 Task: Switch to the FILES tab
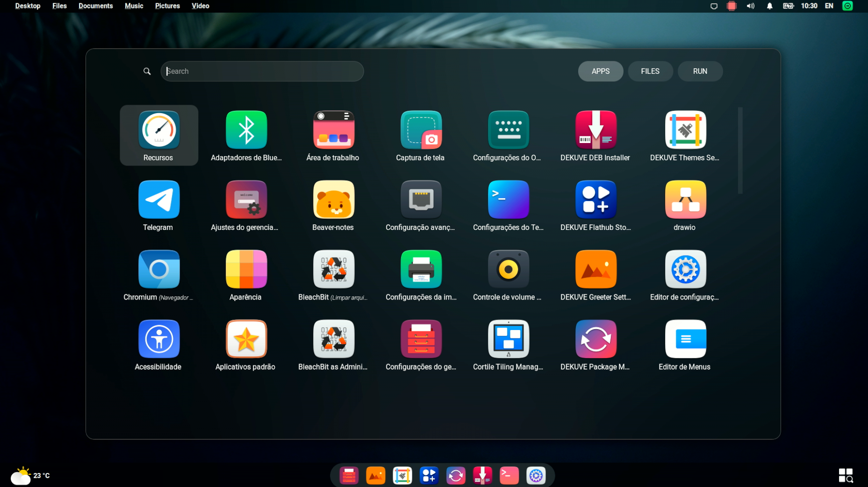point(650,71)
